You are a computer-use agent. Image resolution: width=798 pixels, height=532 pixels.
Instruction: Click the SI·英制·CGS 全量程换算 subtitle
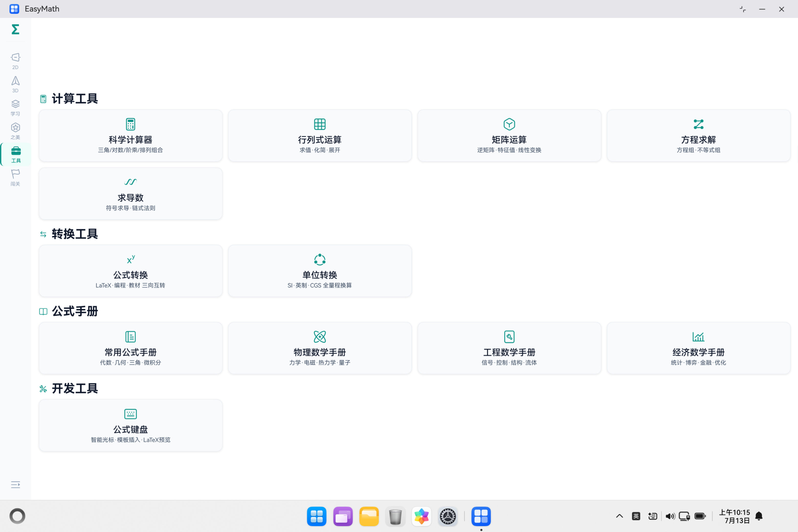coord(320,285)
